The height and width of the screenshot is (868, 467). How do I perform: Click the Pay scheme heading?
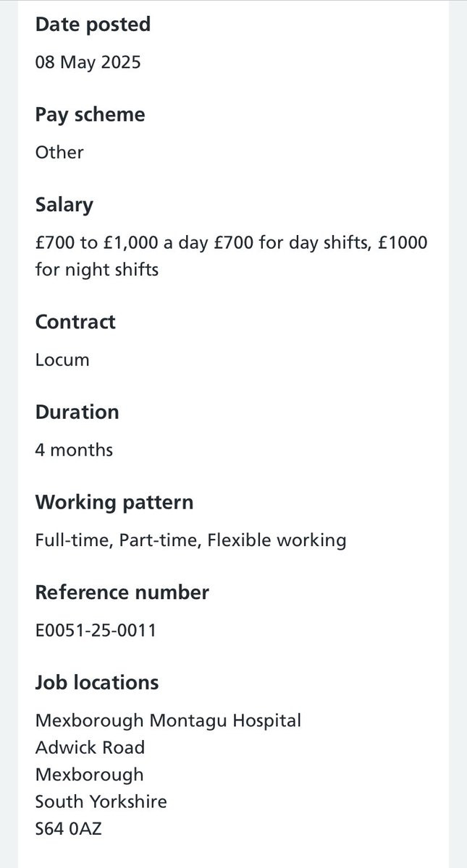click(90, 115)
